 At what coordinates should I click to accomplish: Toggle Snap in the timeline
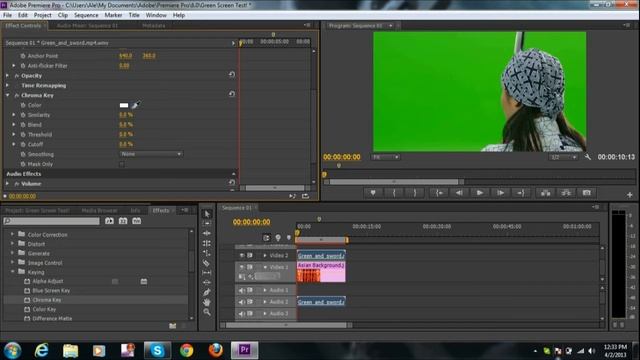tap(267, 238)
